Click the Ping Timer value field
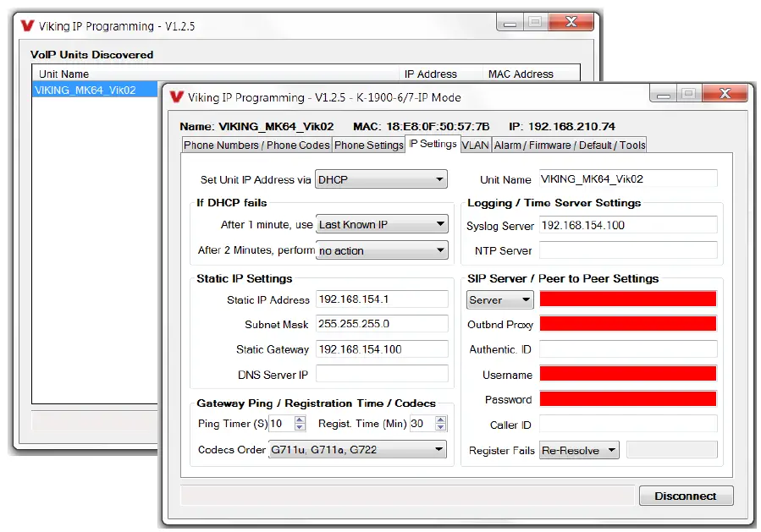This screenshot has width=761, height=532. [282, 424]
